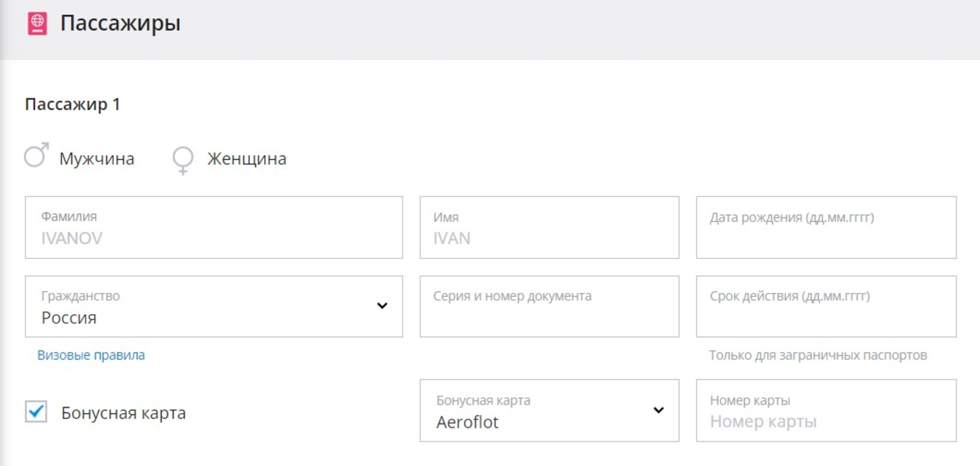Open the Гражданство dropdown arrow

click(x=382, y=306)
